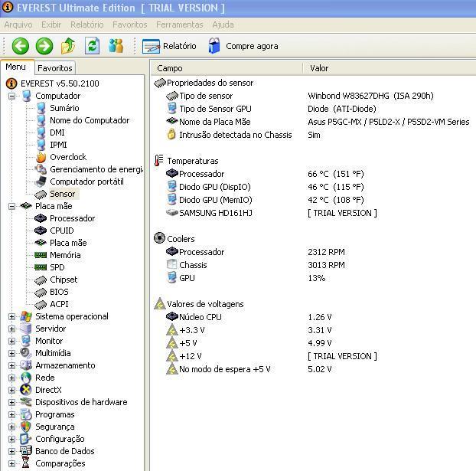Click the Valor column header
Screen dimensions: 476x471
(319, 68)
